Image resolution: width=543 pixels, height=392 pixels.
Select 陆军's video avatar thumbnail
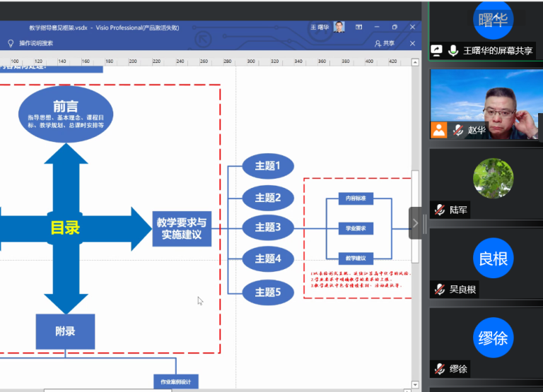[493, 178]
